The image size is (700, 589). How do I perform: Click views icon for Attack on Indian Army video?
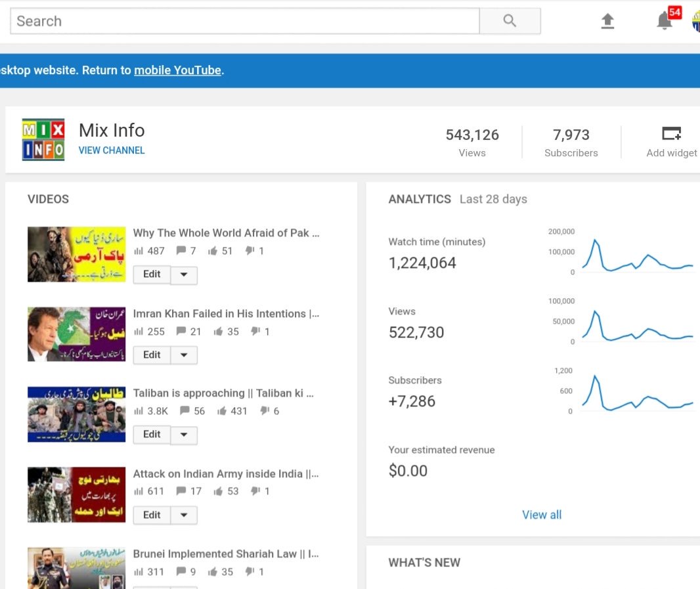pyautogui.click(x=139, y=491)
